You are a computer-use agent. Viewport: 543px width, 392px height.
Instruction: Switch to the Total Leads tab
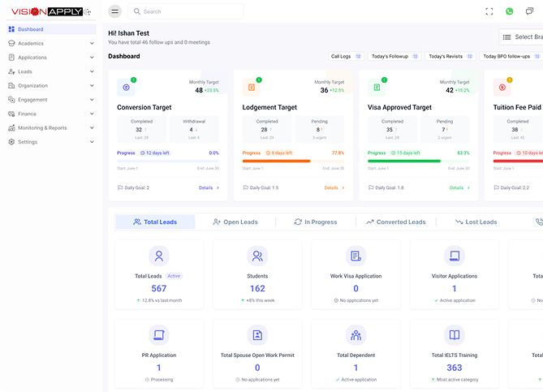coord(155,222)
